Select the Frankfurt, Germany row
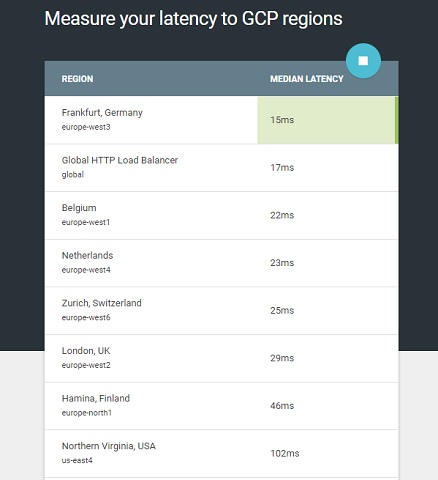 tap(221, 120)
